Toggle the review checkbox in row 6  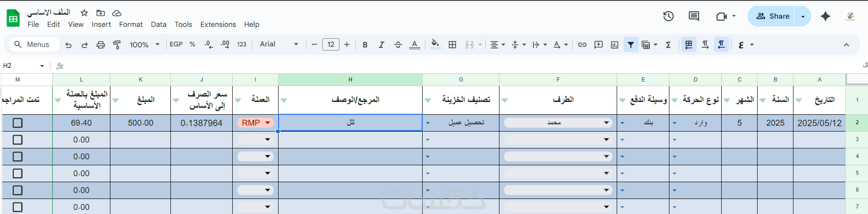click(x=18, y=190)
